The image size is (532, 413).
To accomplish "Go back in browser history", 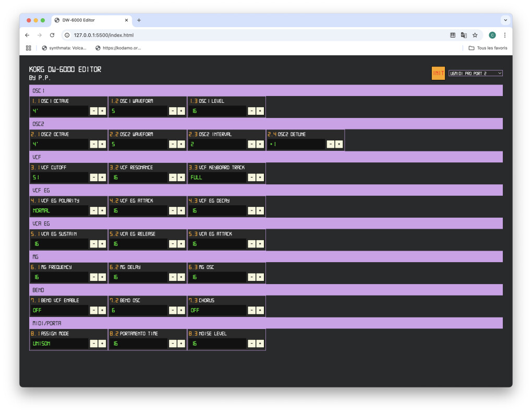I will click(27, 35).
